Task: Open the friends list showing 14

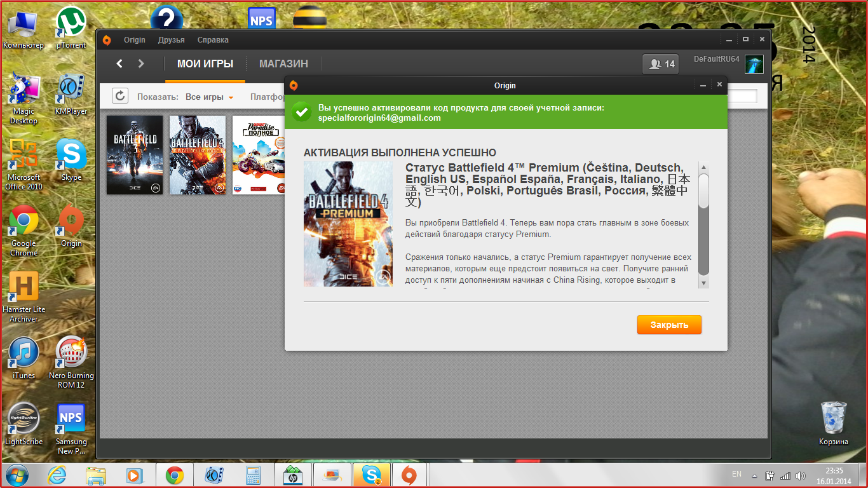Action: [661, 64]
